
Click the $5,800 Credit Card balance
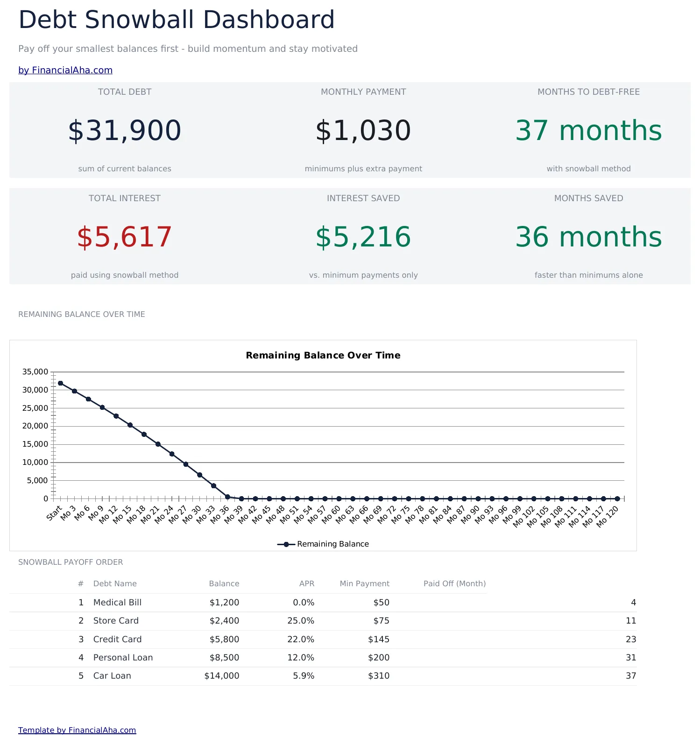coord(224,639)
